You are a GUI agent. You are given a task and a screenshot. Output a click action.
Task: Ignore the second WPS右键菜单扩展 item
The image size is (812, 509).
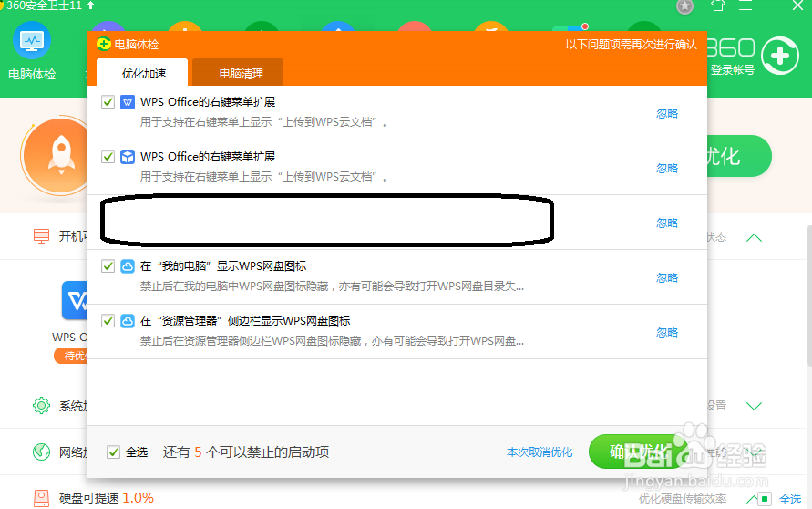coord(667,168)
